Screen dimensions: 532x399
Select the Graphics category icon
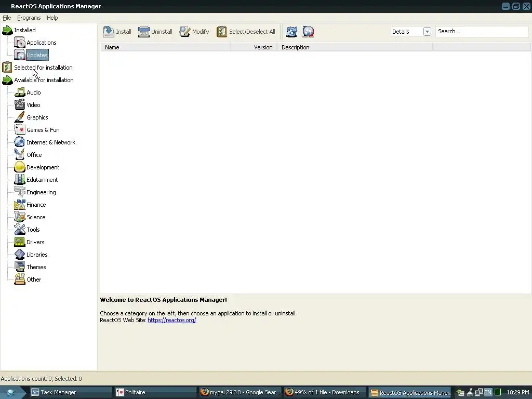20,117
